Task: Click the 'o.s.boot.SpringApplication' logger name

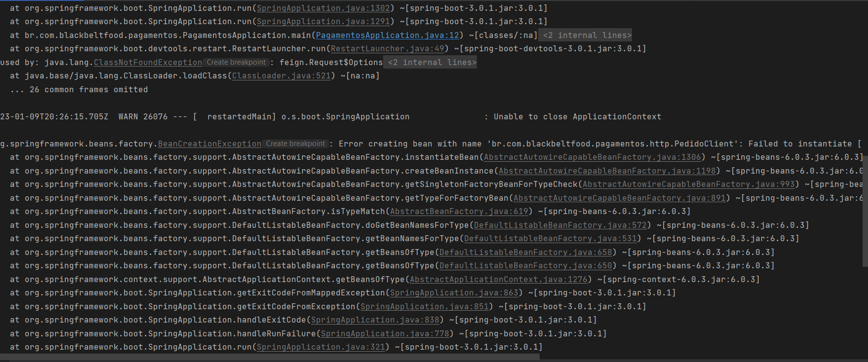Action: click(x=345, y=117)
